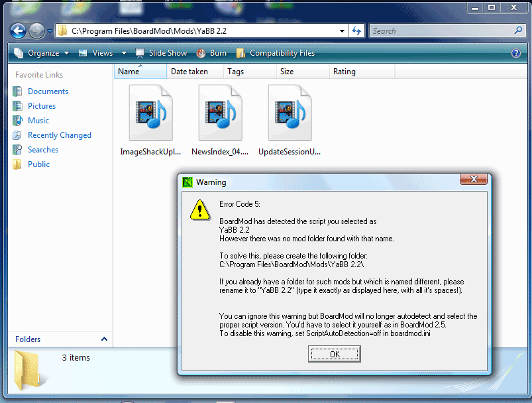Close the Warning dialog
This screenshot has width=532, height=403.
click(474, 179)
